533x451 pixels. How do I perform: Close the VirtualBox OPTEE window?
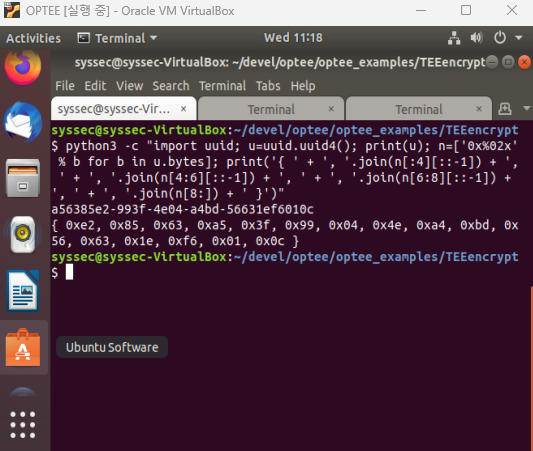(x=512, y=10)
